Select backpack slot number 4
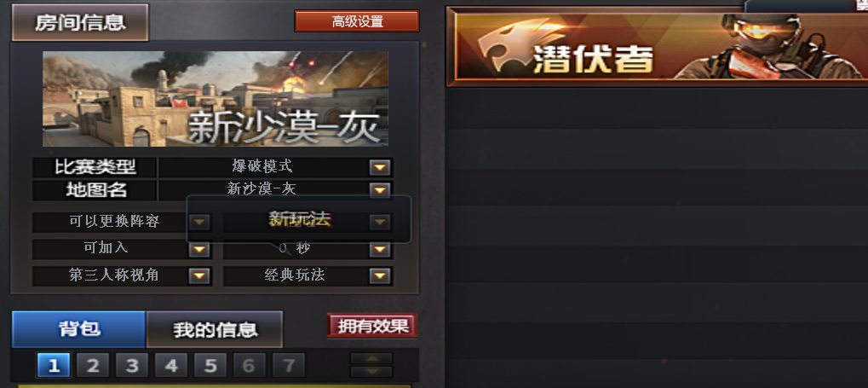Screen dimensions: 868x388 pyautogui.click(x=171, y=365)
